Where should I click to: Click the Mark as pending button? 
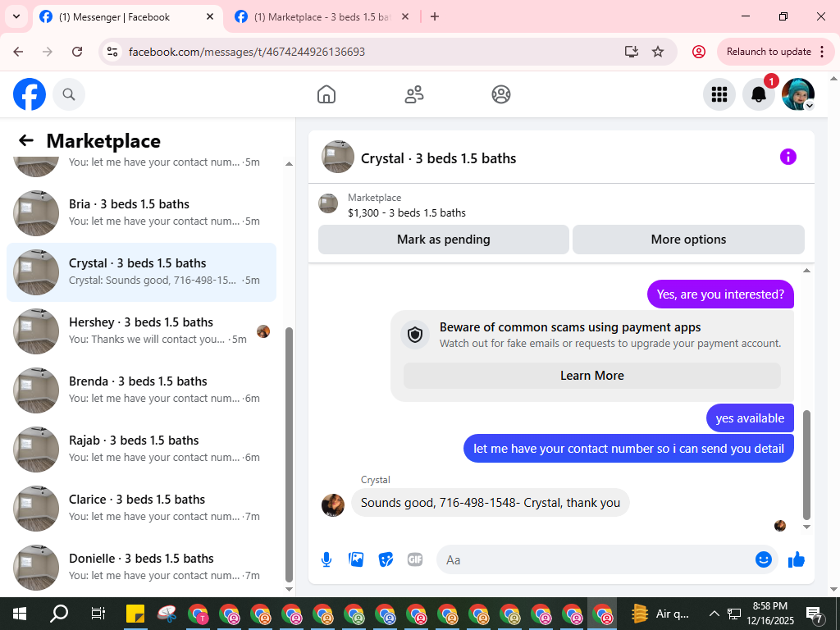point(444,240)
